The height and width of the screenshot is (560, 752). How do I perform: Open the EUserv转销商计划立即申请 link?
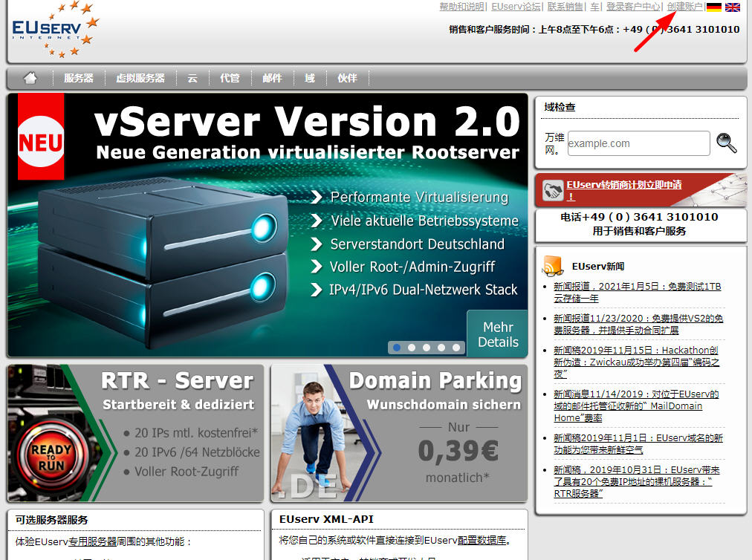[624, 190]
